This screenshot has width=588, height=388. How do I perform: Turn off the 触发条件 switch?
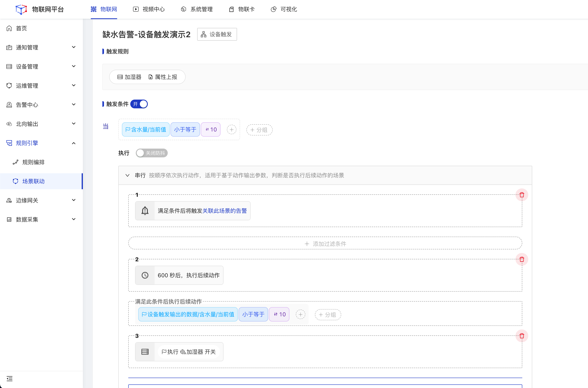click(x=139, y=104)
